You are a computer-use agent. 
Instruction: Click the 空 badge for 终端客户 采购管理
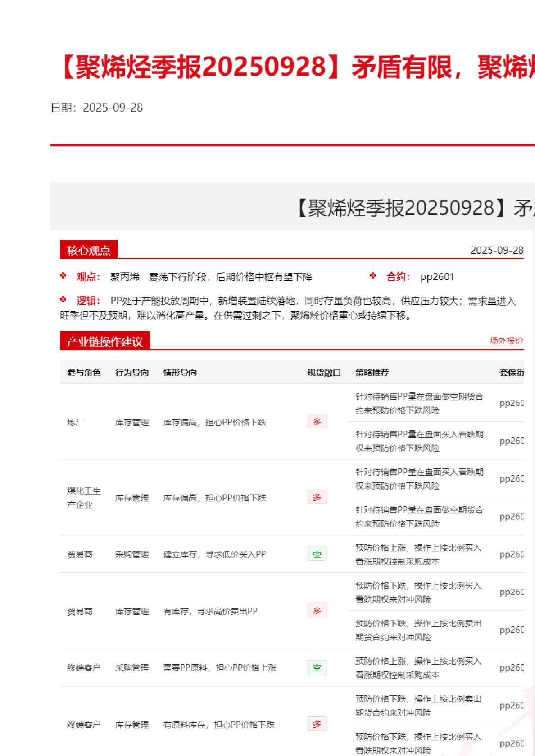pyautogui.click(x=317, y=667)
